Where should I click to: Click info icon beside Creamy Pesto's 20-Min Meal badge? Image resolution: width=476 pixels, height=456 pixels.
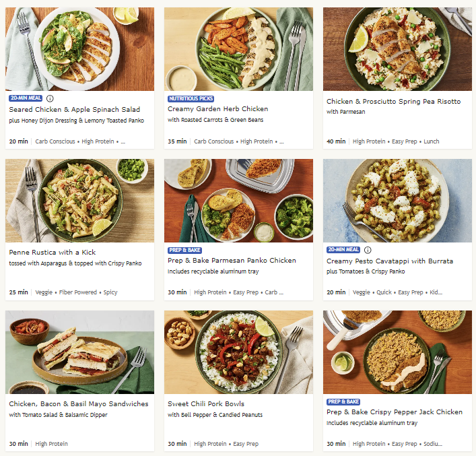coord(368,250)
